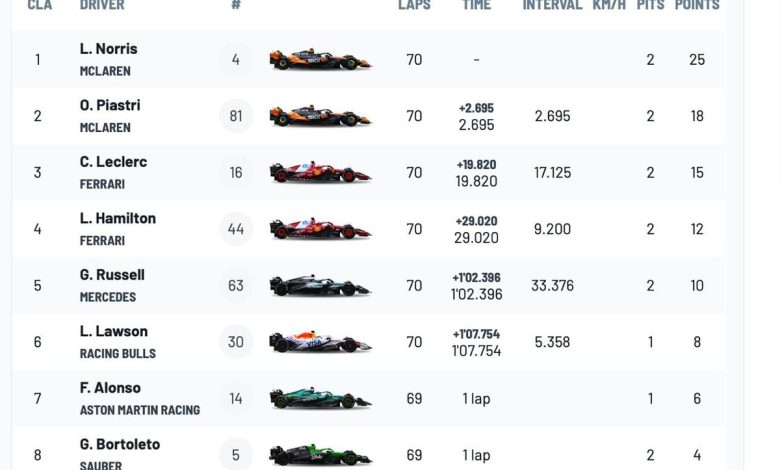
Task: Click Russell's Mercedes car image
Action: click(320, 285)
